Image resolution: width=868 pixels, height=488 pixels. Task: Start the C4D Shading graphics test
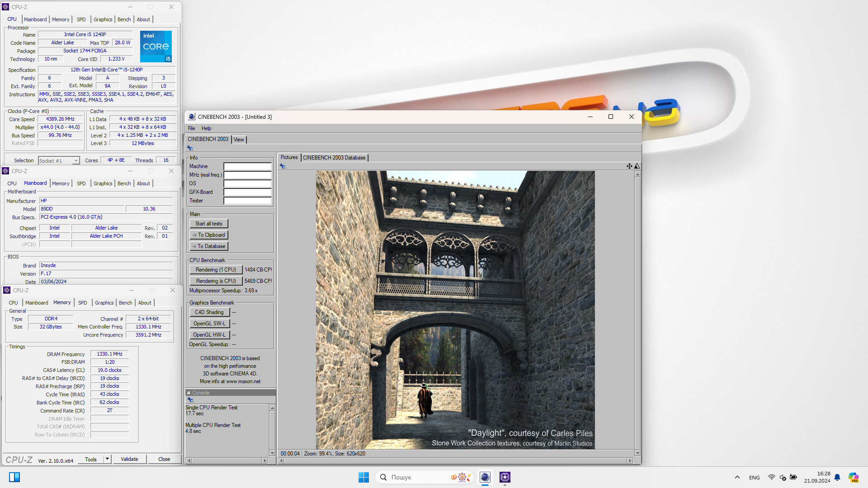coord(210,312)
